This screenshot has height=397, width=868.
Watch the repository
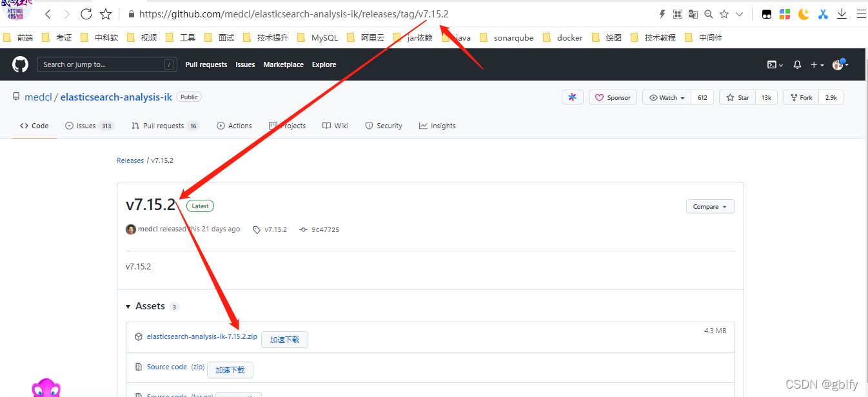[666, 97]
